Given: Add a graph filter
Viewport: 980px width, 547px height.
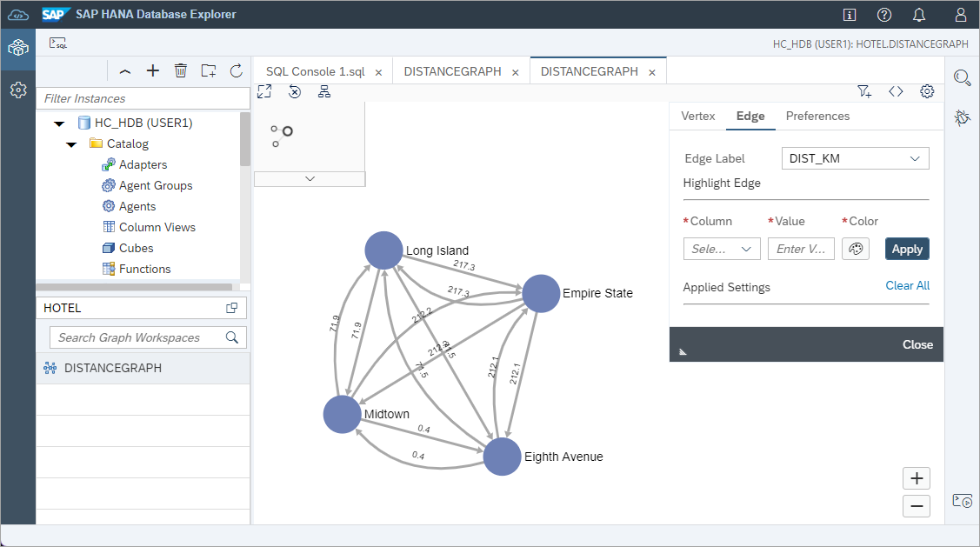Looking at the screenshot, I should point(864,91).
